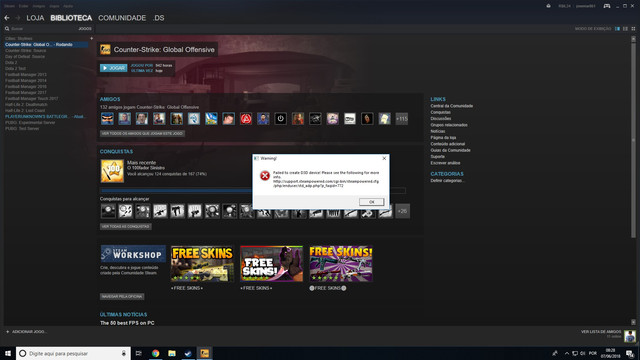Viewport: 640px width, 360px height.
Task: Switch to the grid view mode icon
Action: [x=633, y=29]
